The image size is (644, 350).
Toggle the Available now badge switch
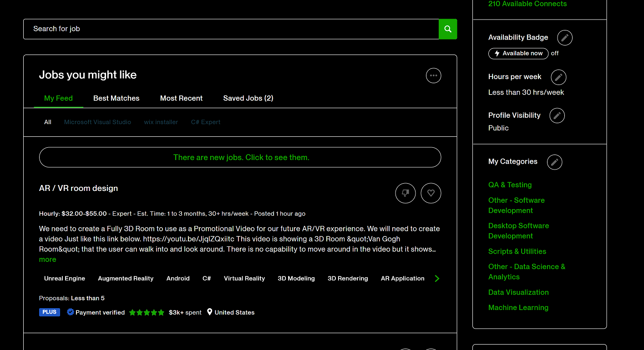point(518,53)
